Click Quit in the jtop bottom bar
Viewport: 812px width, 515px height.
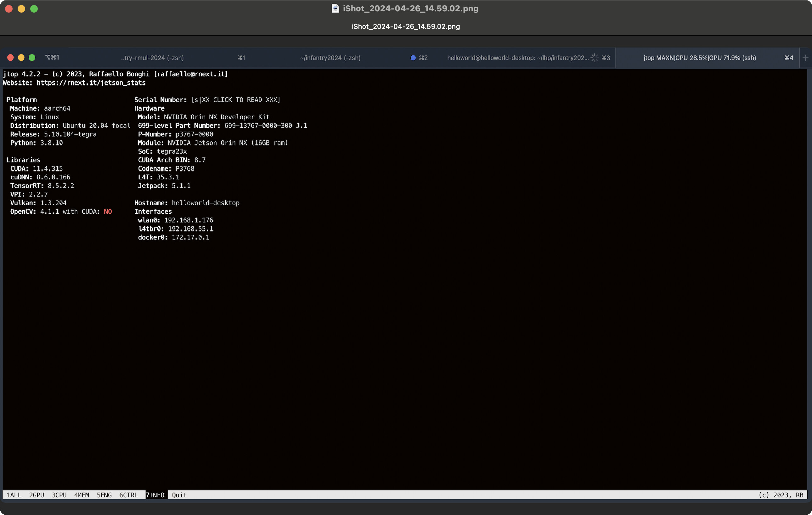click(x=179, y=495)
